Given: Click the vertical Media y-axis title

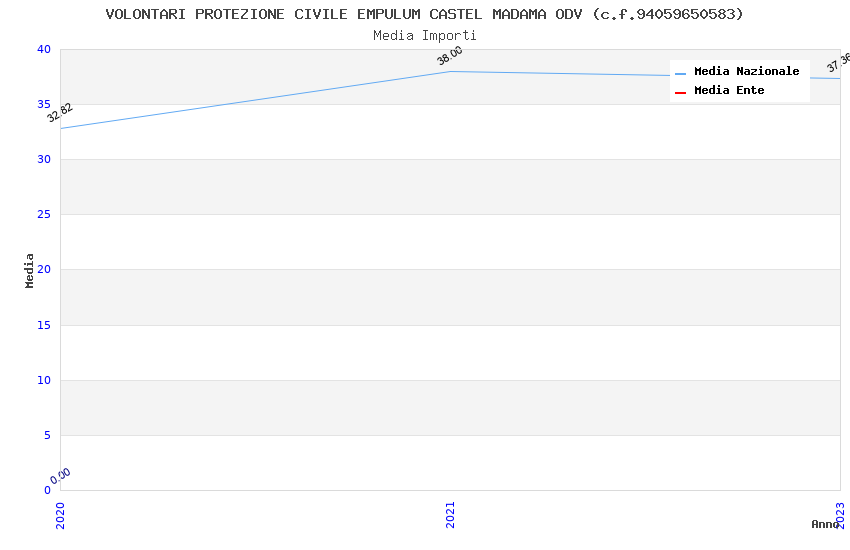Looking at the screenshot, I should click(x=30, y=270).
